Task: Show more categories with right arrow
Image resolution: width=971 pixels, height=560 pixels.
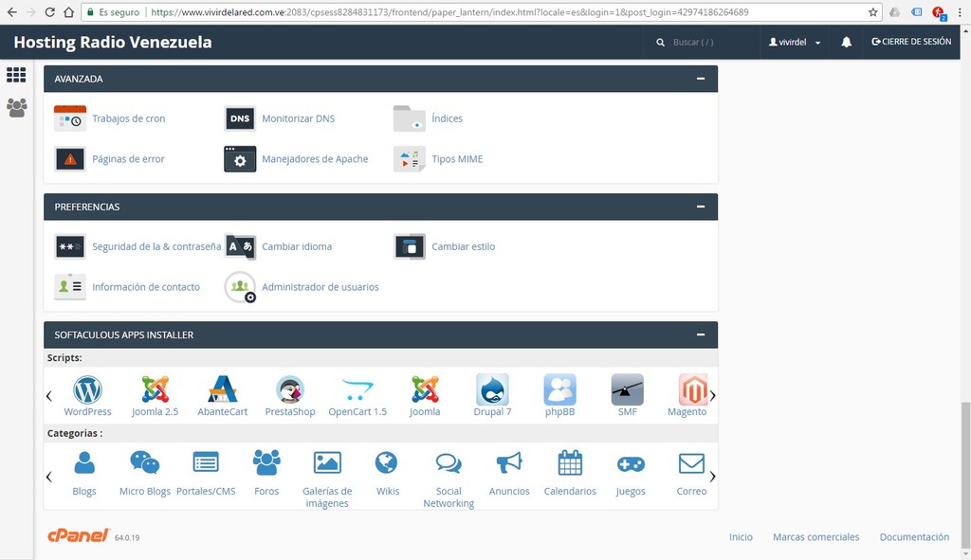Action: pyautogui.click(x=713, y=477)
